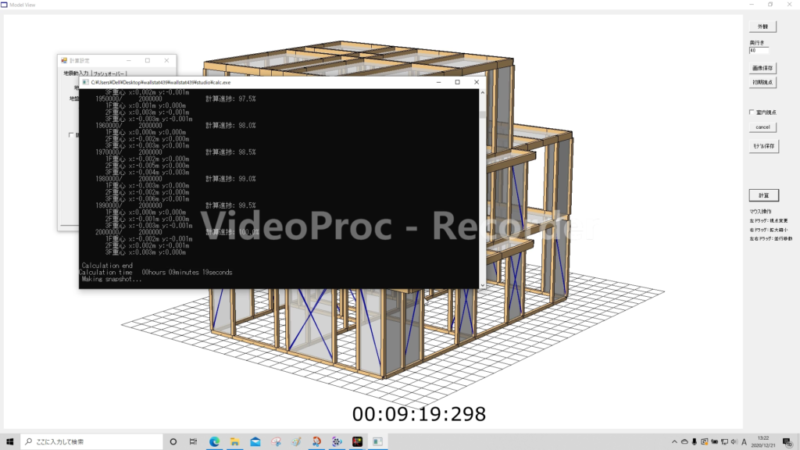Toggle the 室内視点 indoor view checkbox
This screenshot has height=450, width=800.
click(x=752, y=112)
